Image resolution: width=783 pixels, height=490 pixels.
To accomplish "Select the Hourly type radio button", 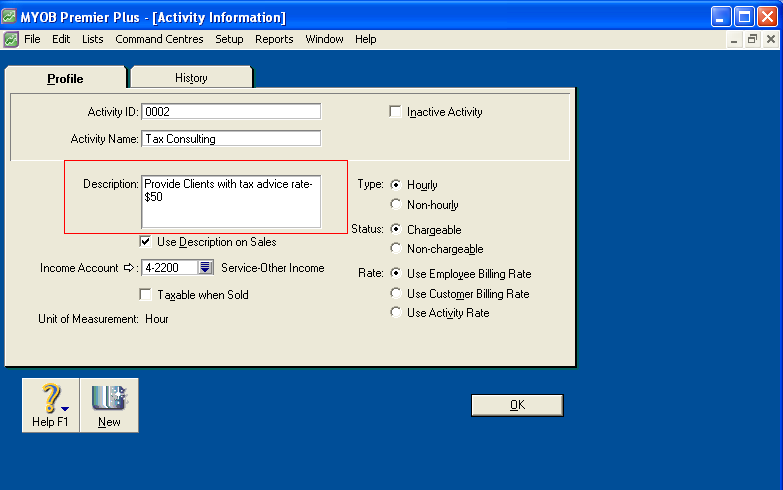I will click(395, 185).
